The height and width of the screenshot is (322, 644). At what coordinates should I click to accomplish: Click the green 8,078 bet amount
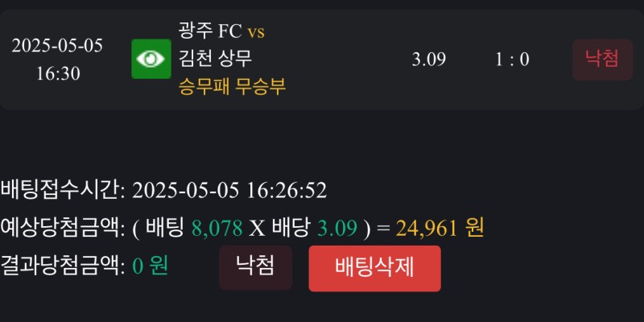point(217,229)
